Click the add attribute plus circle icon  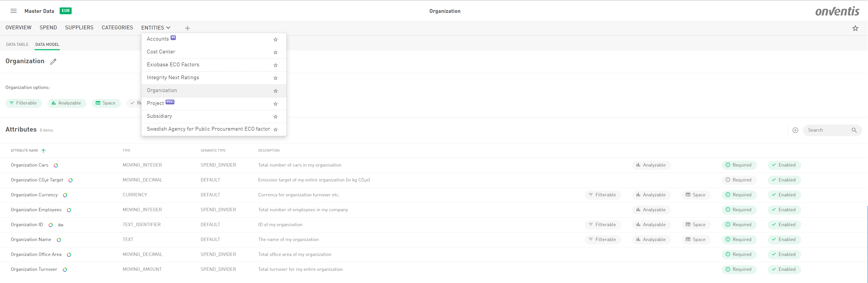point(795,130)
